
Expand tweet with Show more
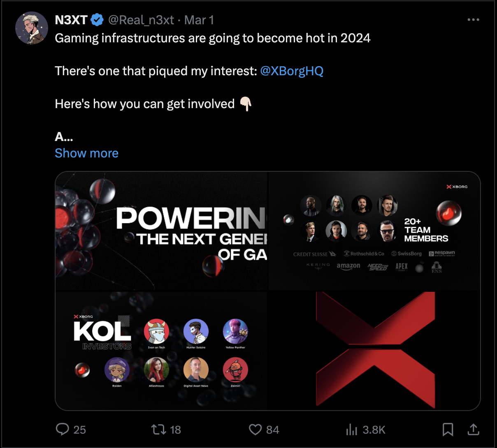[x=86, y=153]
